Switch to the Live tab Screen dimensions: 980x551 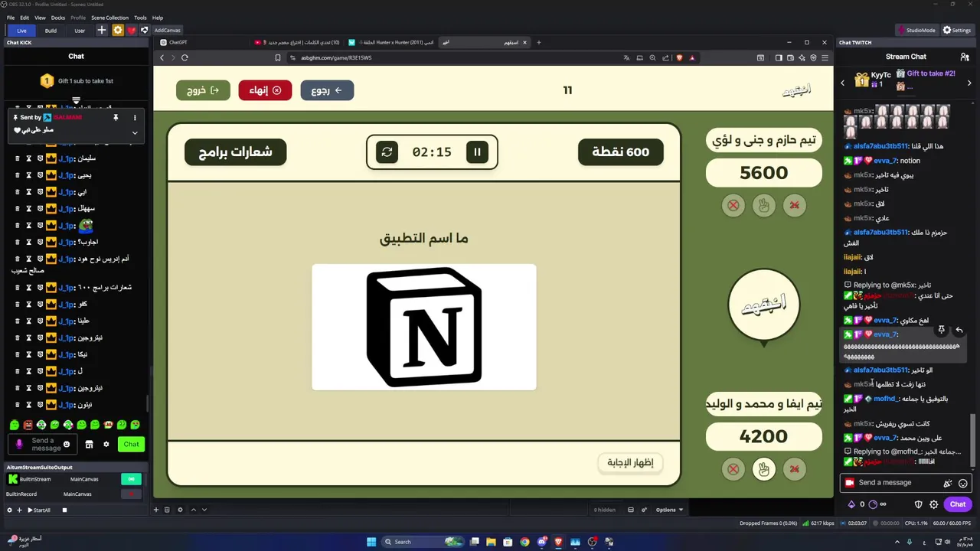tap(21, 31)
